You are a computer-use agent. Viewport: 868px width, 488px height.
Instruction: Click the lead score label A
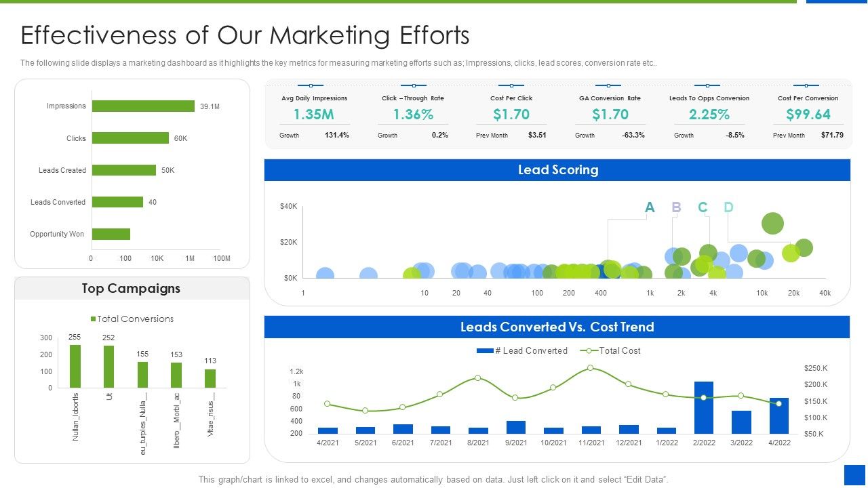pos(650,207)
